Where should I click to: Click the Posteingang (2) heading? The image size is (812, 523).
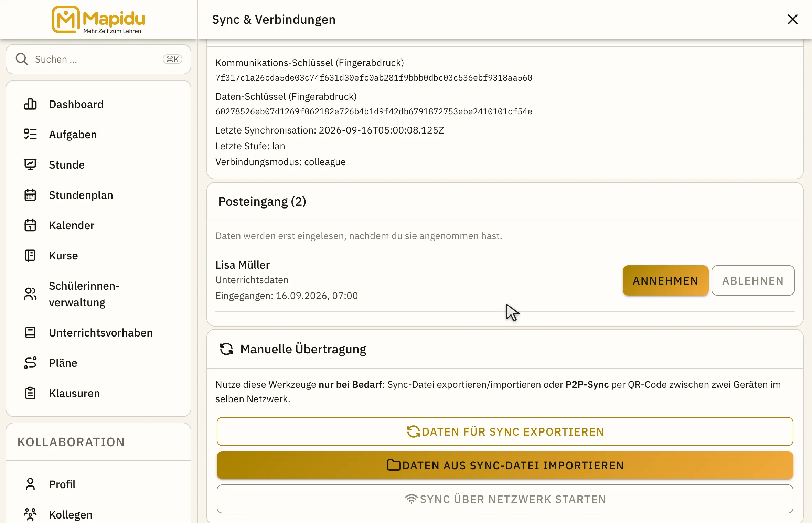(262, 201)
